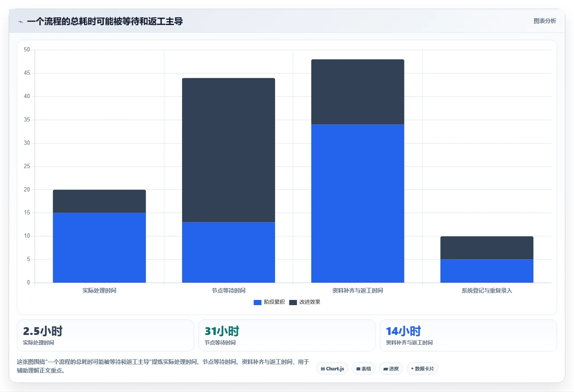This screenshot has width=574, height=392.
Task: Select the 数据卡片 tag pill
Action: pos(422,369)
